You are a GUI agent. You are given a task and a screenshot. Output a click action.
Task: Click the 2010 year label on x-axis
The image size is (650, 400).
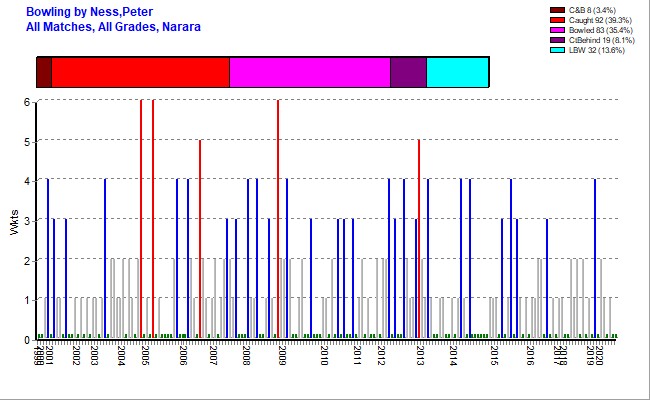tap(324, 355)
